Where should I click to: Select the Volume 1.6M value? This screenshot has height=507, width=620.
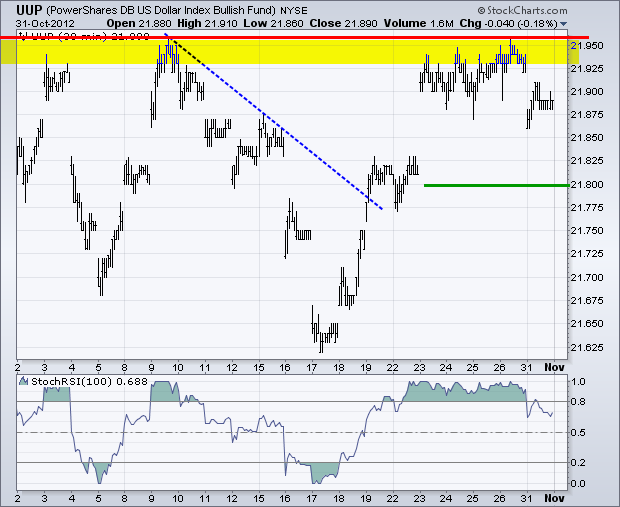pyautogui.click(x=418, y=23)
